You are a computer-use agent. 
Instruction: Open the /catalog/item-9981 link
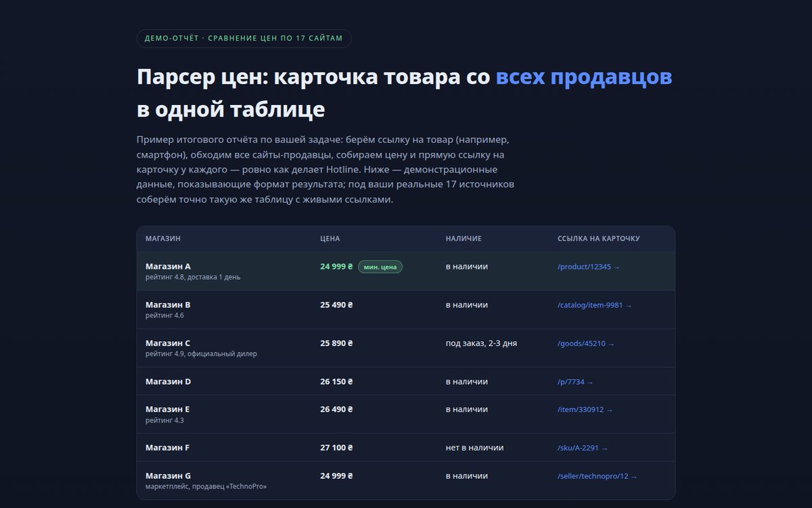click(594, 305)
